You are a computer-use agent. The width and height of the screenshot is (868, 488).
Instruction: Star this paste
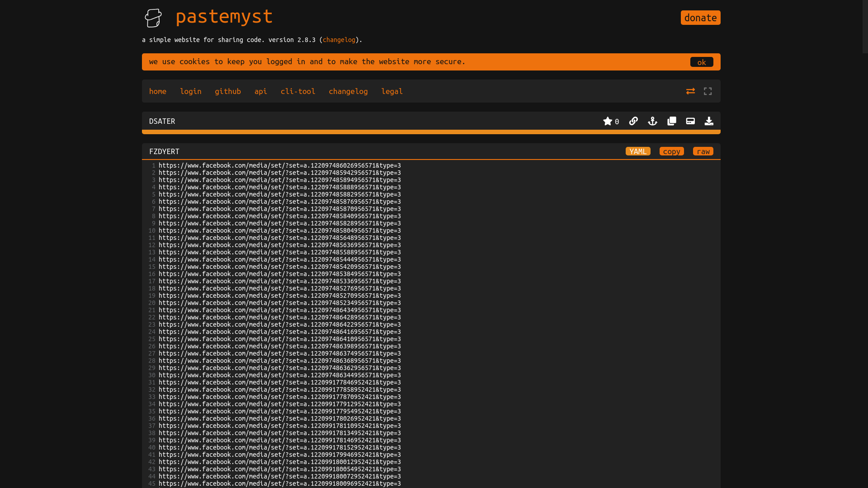[x=608, y=121]
